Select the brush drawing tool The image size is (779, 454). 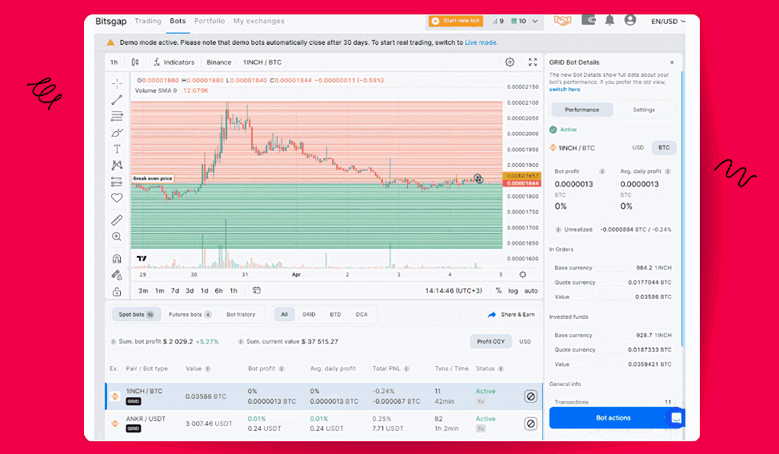117,133
